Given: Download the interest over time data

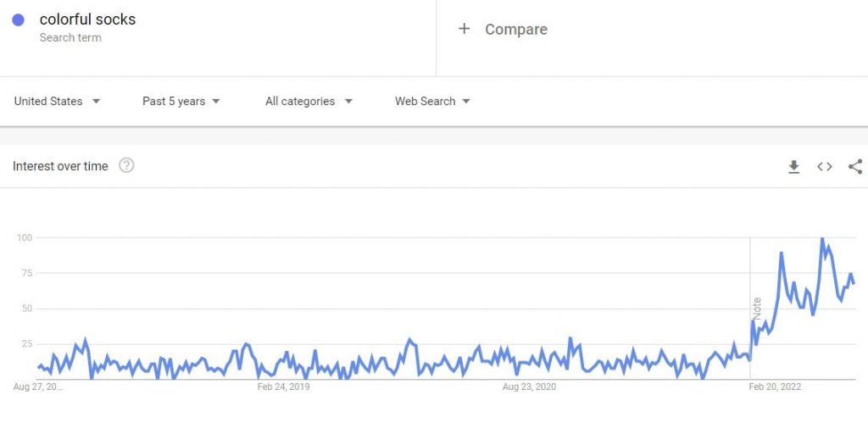Looking at the screenshot, I should [x=793, y=166].
